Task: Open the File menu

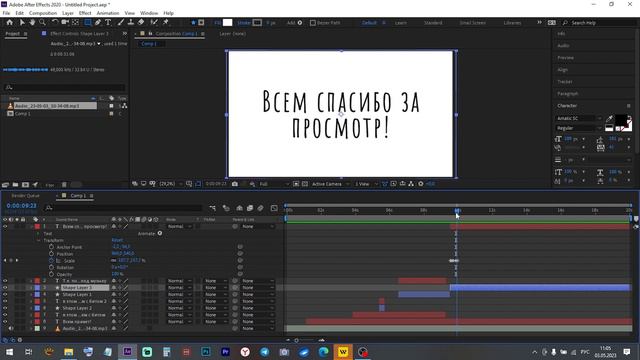Action: tap(7, 13)
